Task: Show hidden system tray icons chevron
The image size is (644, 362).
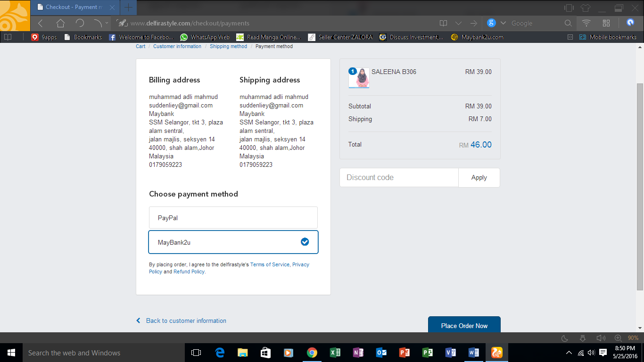Action: (x=569, y=353)
